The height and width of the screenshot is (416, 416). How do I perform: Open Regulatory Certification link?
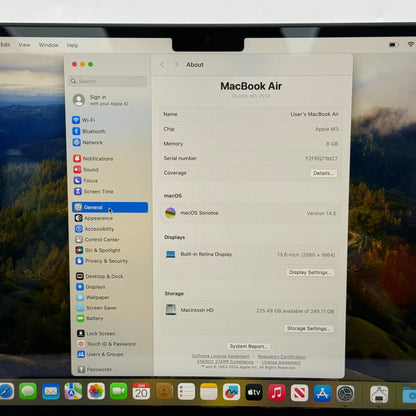(x=282, y=357)
